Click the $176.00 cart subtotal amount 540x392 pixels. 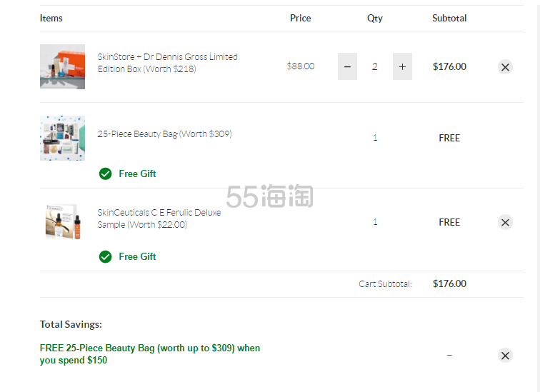(x=449, y=283)
